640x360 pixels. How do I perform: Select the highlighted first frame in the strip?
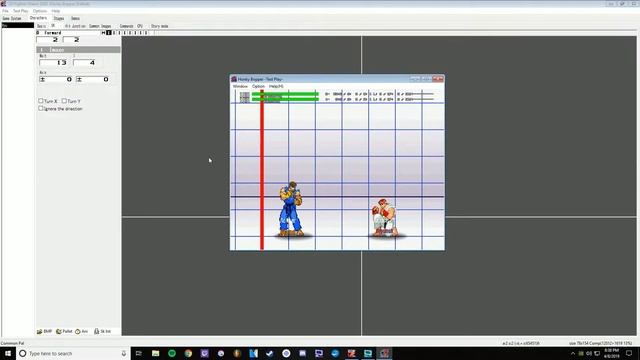click(x=109, y=33)
